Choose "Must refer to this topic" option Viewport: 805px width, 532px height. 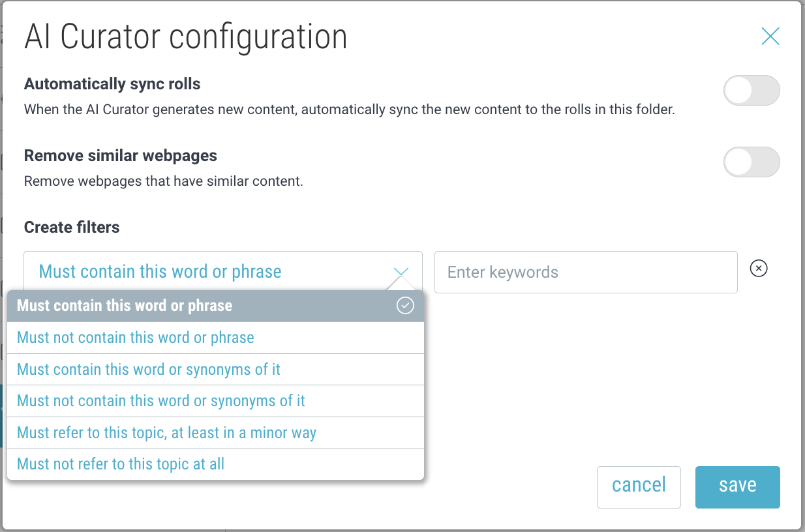[166, 433]
